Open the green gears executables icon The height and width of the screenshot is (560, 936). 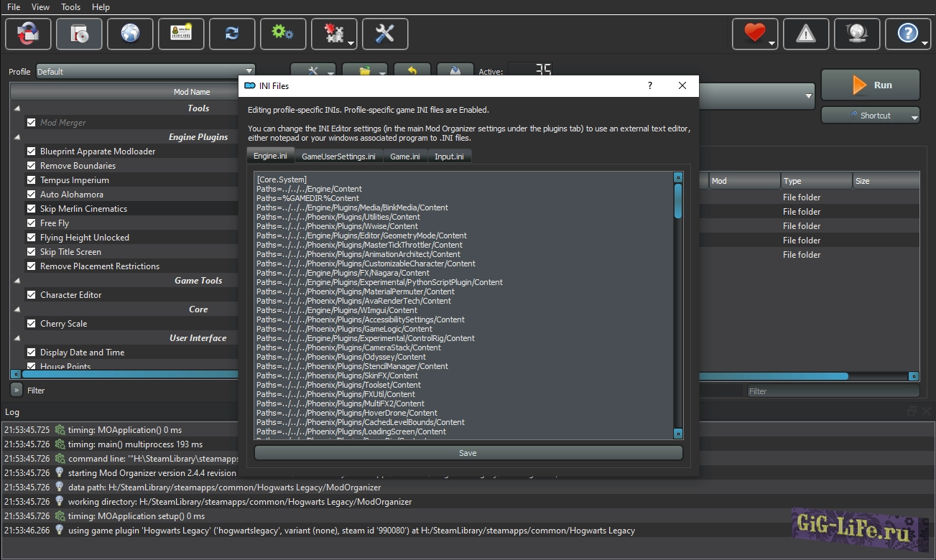[x=283, y=34]
